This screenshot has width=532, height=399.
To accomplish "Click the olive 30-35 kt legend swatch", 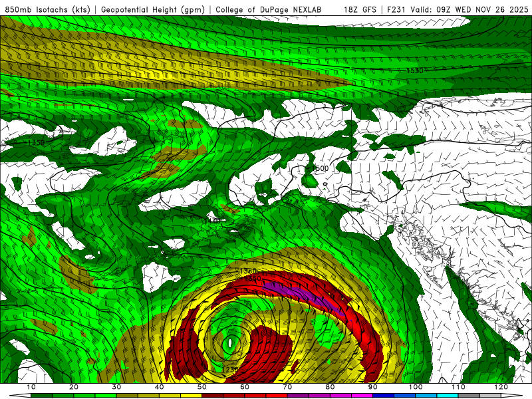I will coord(127,396).
